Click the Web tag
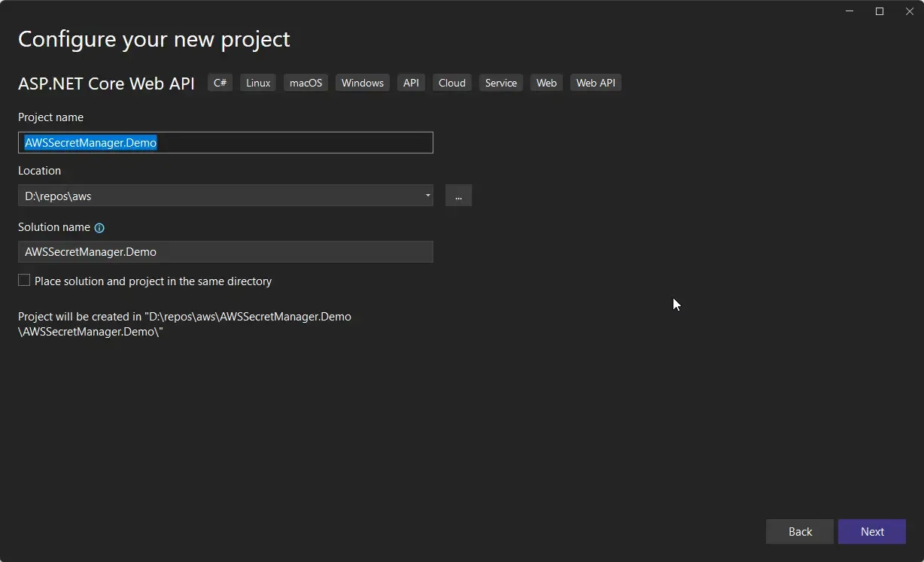Viewport: 924px width, 562px height. (546, 83)
